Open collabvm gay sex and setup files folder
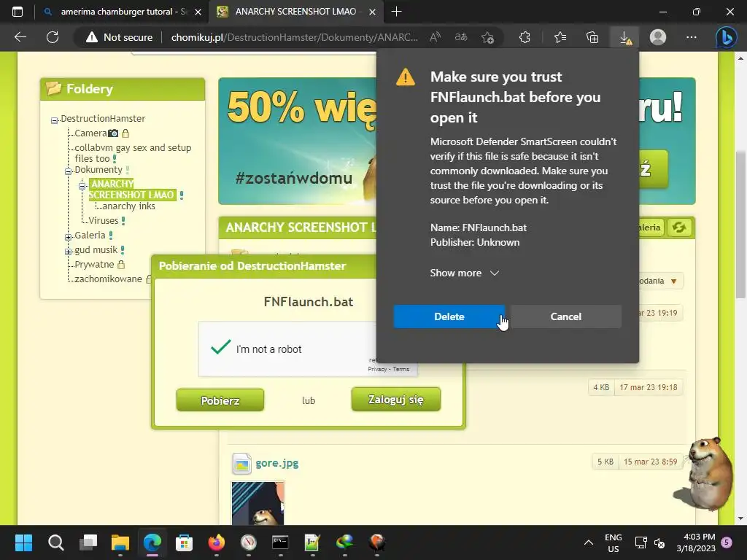The height and width of the screenshot is (560, 747). point(133,153)
